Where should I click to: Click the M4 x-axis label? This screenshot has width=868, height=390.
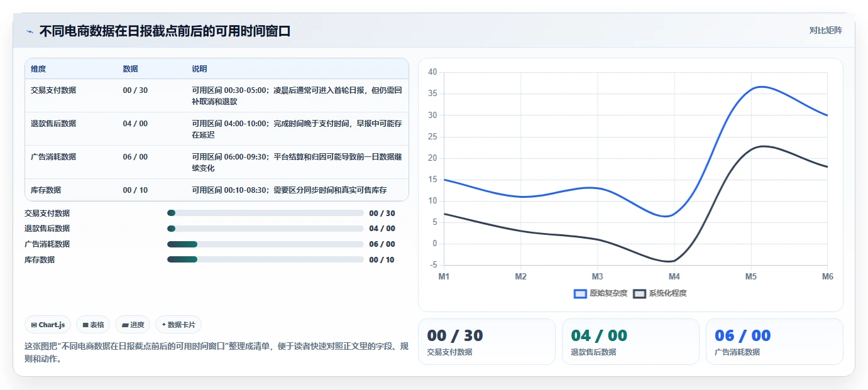tap(674, 276)
